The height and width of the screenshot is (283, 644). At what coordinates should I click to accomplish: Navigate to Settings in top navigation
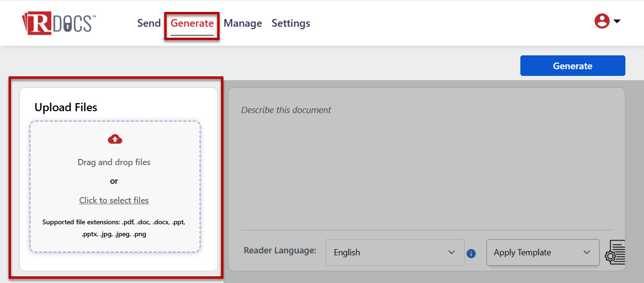[291, 23]
